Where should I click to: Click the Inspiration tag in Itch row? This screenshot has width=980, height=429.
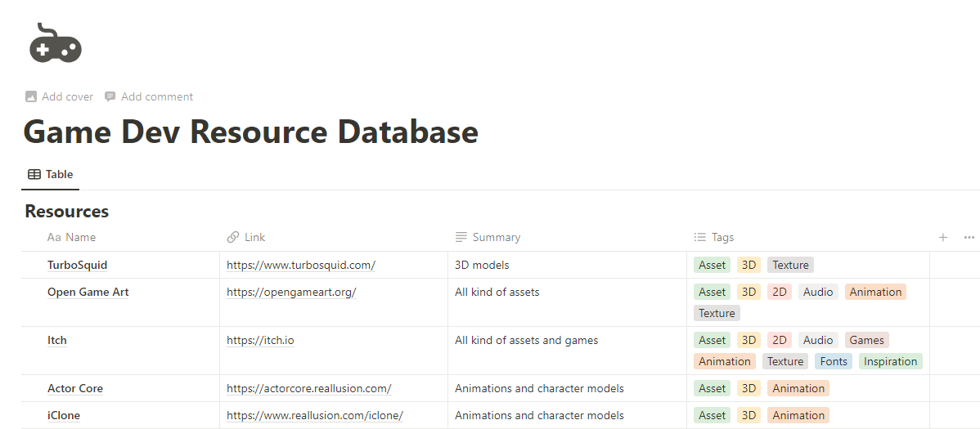point(891,361)
